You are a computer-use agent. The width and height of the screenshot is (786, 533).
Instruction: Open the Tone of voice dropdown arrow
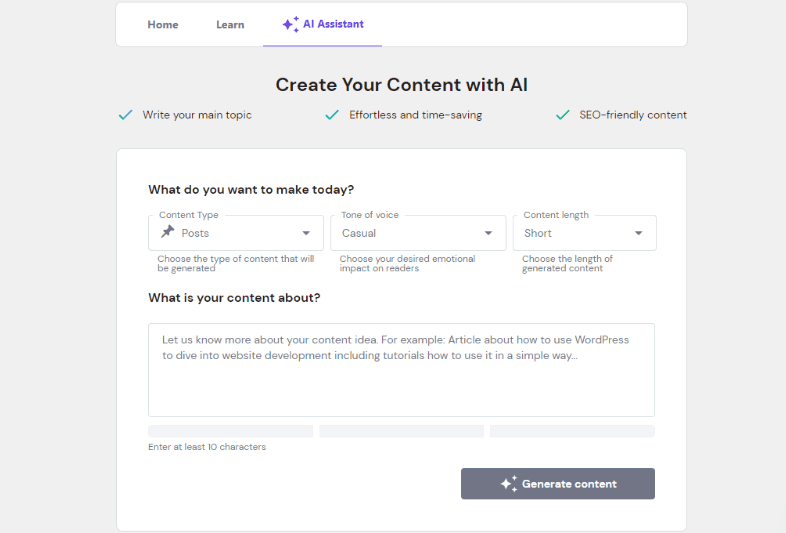point(489,233)
